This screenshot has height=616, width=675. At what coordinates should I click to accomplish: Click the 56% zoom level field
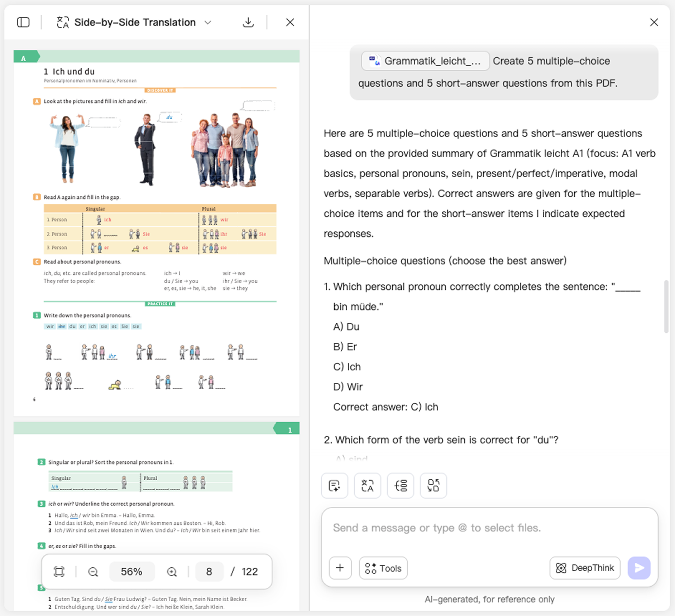tap(131, 572)
